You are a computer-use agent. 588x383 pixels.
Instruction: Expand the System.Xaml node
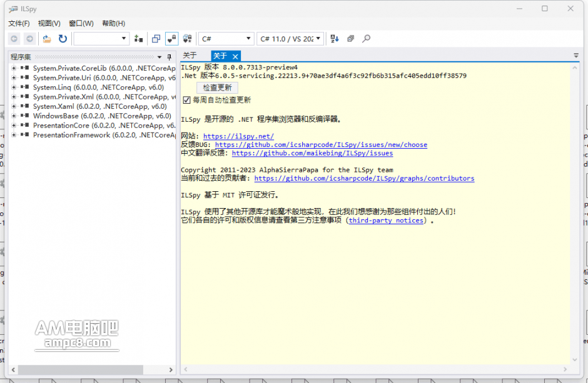pyautogui.click(x=14, y=106)
